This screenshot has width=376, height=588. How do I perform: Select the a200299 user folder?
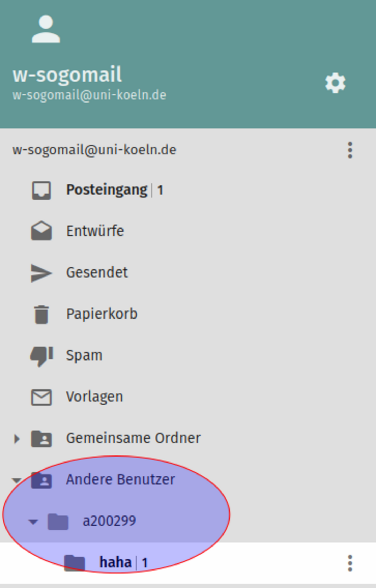(x=109, y=521)
